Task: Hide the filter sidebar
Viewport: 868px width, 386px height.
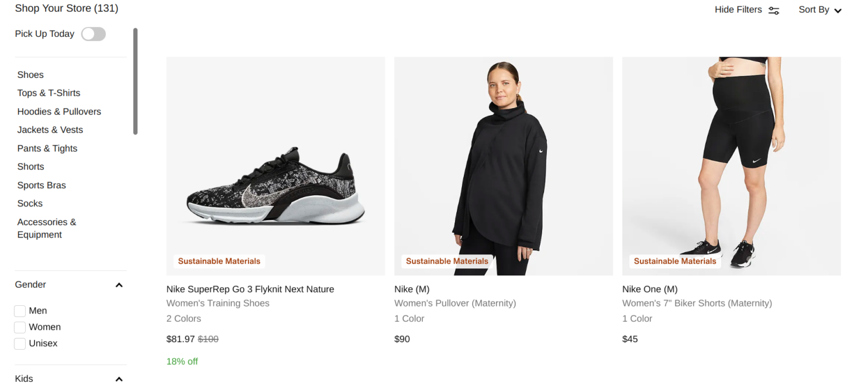Action: (x=738, y=10)
